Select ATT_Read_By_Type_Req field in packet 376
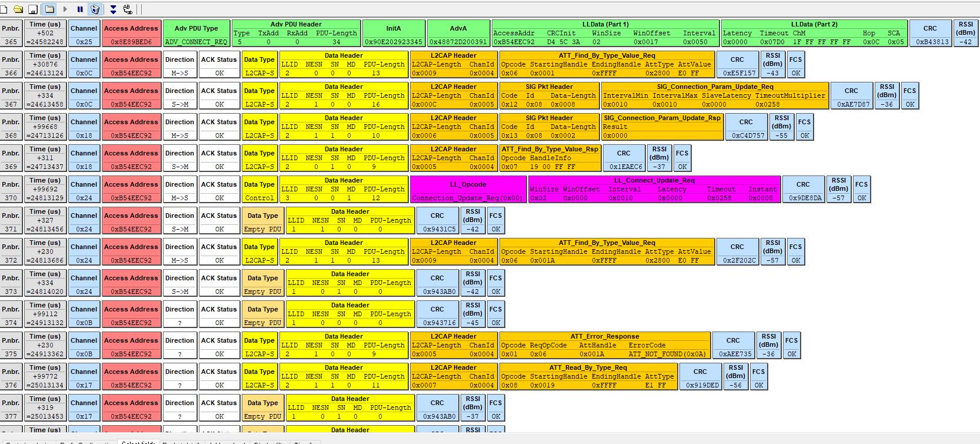The height and width of the screenshot is (444, 980). (588, 376)
